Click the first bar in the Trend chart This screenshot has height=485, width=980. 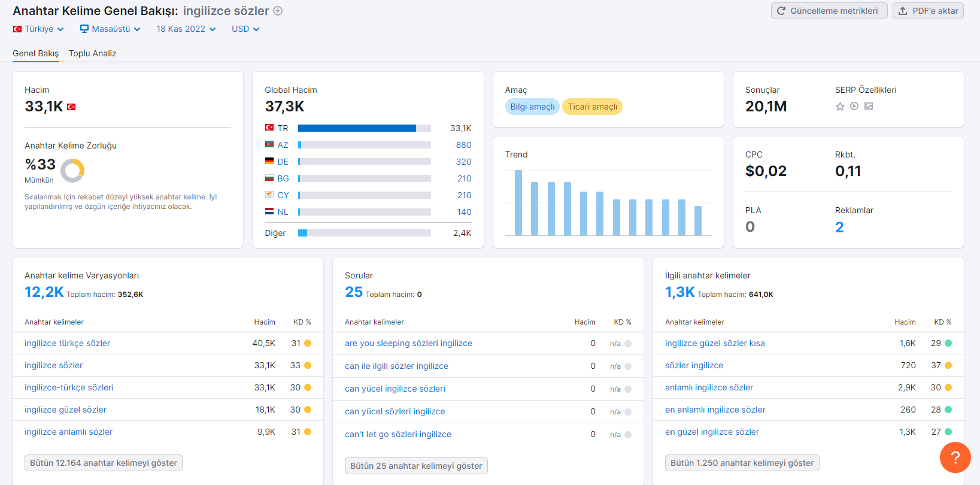click(518, 202)
